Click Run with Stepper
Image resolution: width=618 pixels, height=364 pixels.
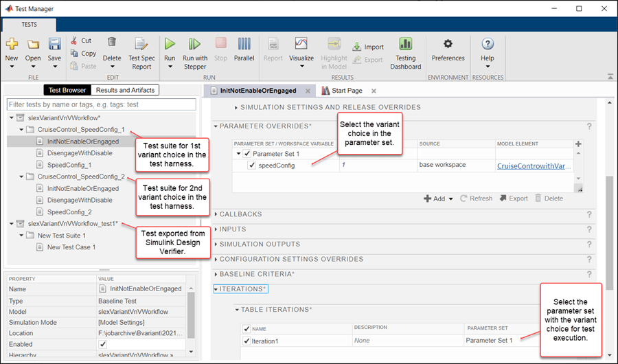(195, 54)
